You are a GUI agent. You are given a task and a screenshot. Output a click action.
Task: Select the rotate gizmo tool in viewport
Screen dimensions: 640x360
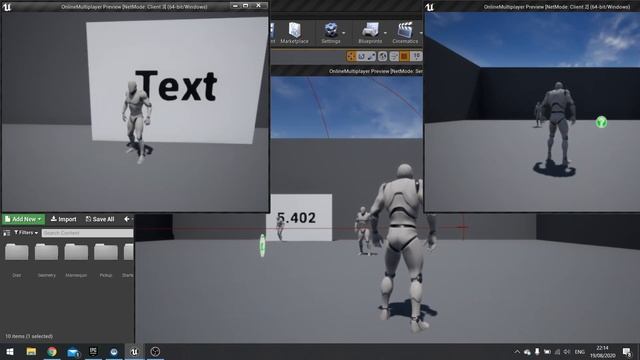(x=361, y=56)
